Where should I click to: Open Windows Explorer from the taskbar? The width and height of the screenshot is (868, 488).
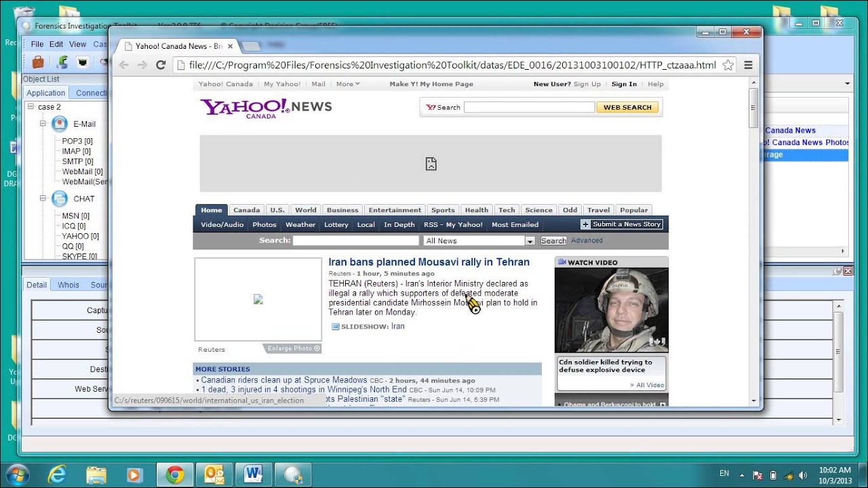(96, 474)
